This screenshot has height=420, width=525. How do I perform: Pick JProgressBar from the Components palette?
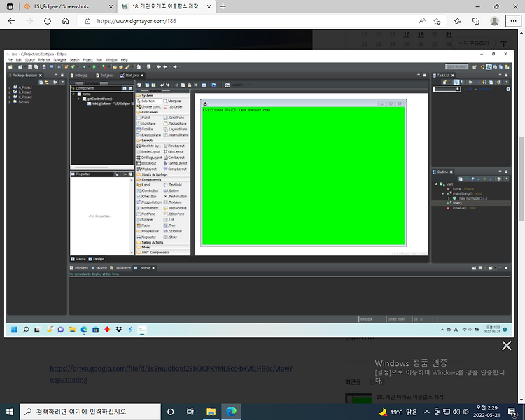(148, 232)
